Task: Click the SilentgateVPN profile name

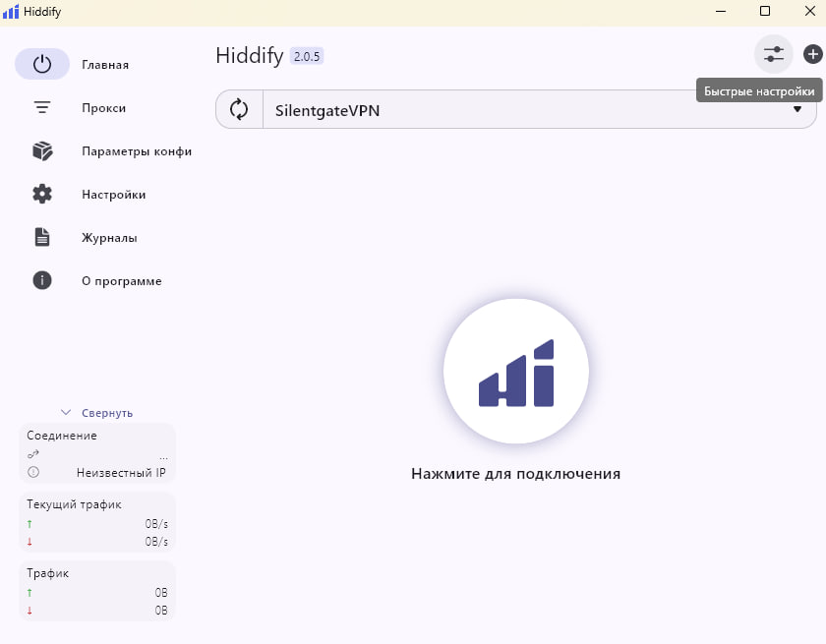Action: click(327, 110)
